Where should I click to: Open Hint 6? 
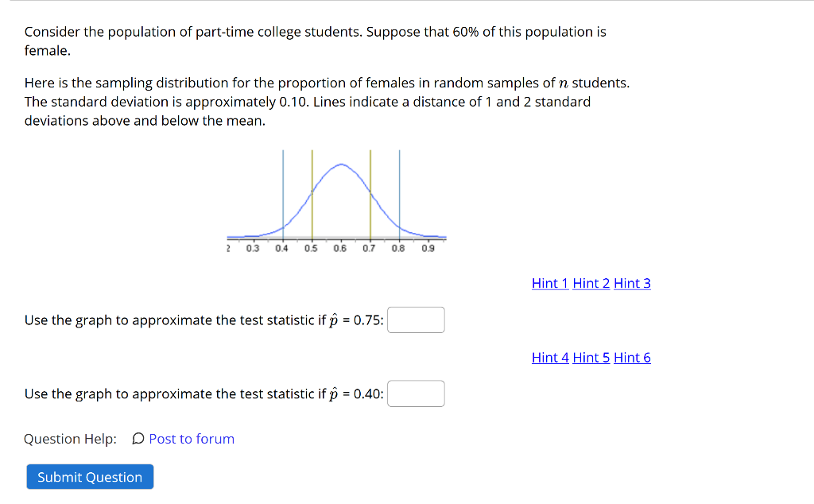[x=631, y=358]
